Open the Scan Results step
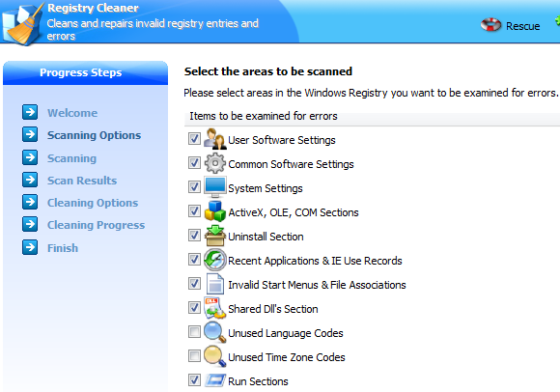Image resolution: width=560 pixels, height=392 pixels. tap(82, 181)
